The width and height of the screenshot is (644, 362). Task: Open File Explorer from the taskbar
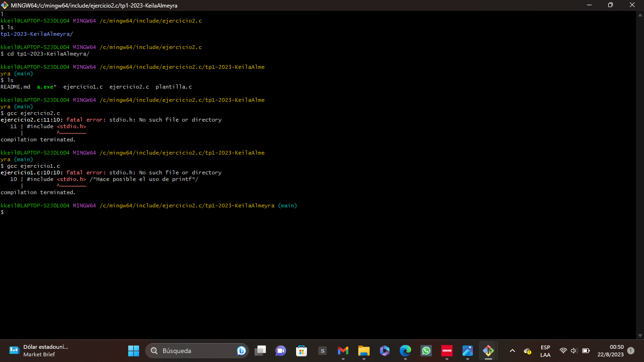click(363, 351)
